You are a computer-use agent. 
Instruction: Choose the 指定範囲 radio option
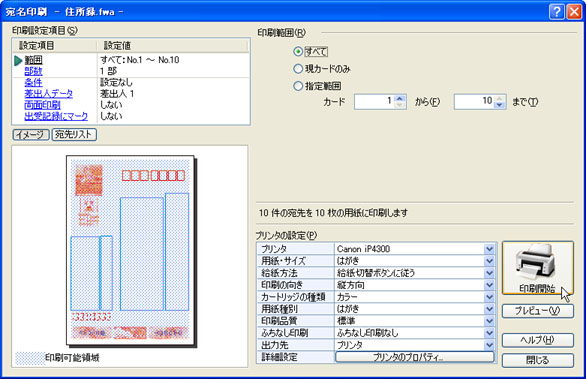coord(298,86)
